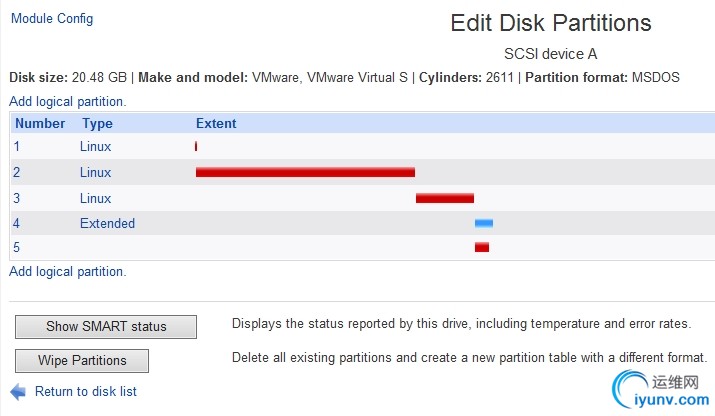Viewport: 715px width, 416px height.
Task: Open partition number 2
Action: (x=17, y=172)
